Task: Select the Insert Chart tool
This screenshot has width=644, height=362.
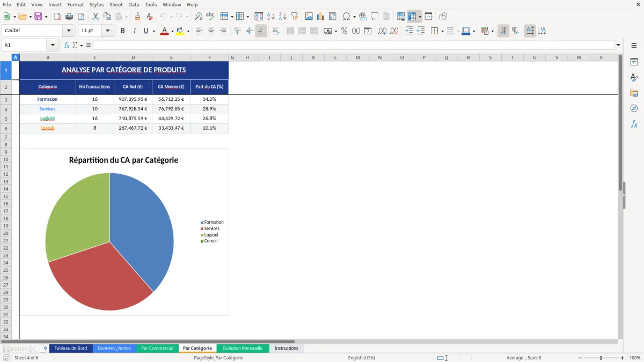Action: (x=320, y=16)
